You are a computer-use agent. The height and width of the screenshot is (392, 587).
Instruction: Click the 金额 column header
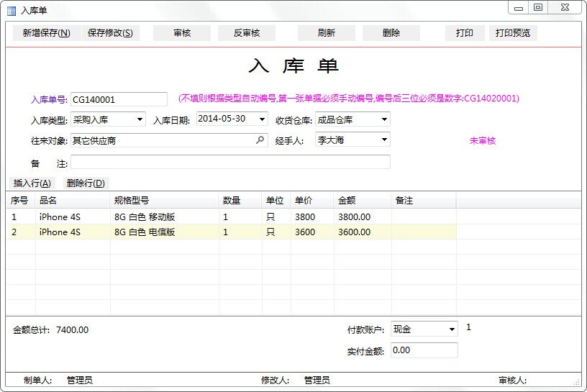(363, 200)
